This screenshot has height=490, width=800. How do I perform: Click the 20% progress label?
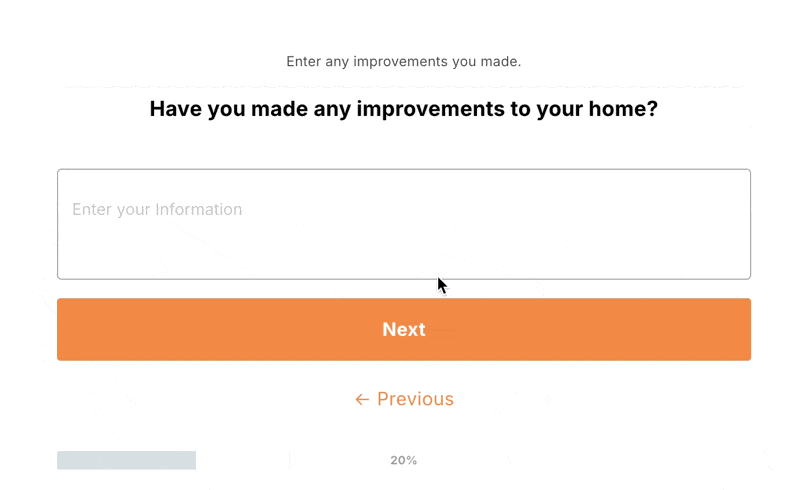403,461
